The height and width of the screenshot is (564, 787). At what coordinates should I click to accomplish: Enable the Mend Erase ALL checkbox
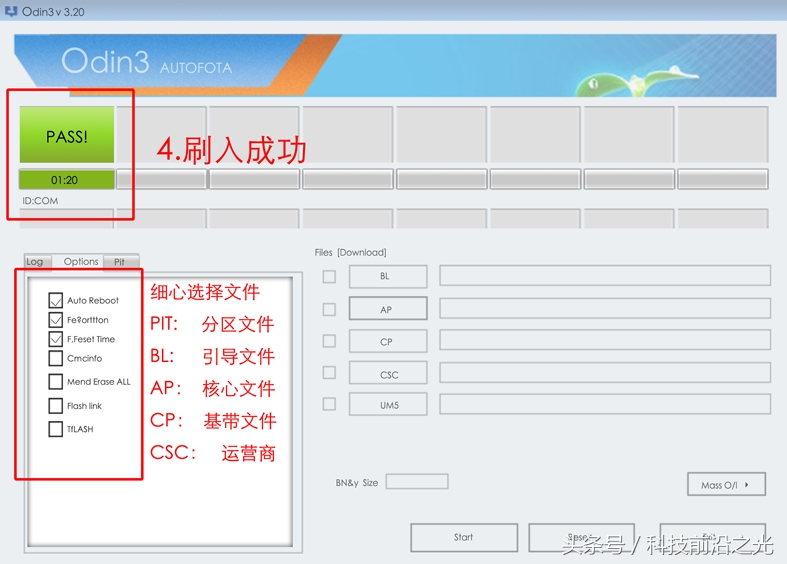coord(56,381)
